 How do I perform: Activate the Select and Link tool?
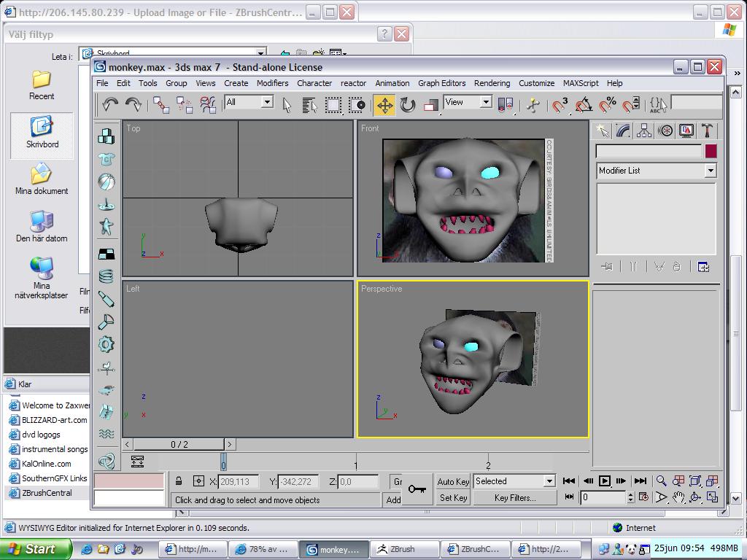click(161, 105)
